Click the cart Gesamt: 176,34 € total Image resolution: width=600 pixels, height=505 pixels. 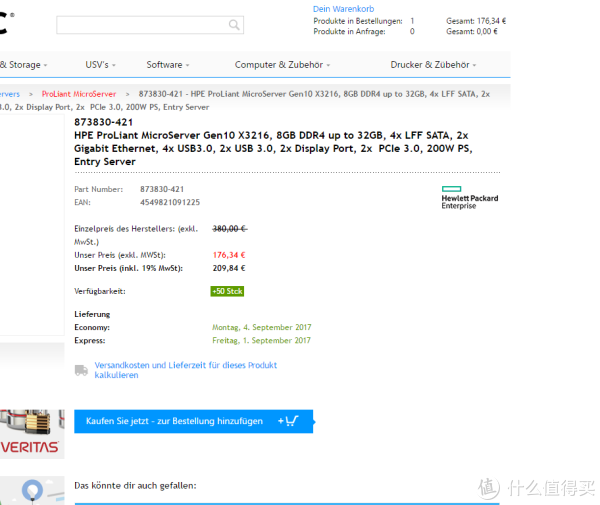(x=476, y=21)
